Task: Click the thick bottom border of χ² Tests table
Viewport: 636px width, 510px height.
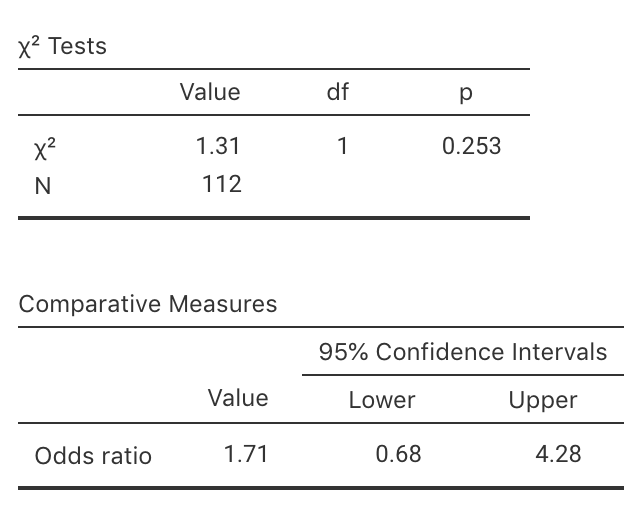Action: click(273, 217)
